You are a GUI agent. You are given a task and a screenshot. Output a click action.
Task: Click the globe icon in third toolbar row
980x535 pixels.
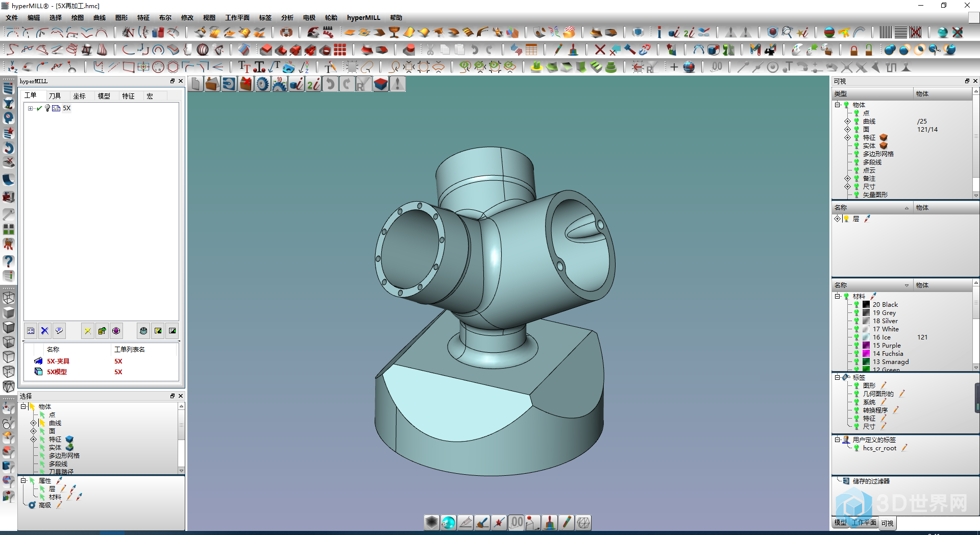[x=689, y=67]
